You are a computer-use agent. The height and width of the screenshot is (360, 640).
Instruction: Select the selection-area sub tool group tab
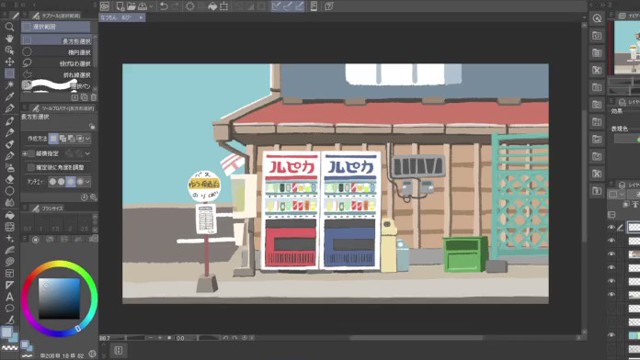pyautogui.click(x=56, y=27)
